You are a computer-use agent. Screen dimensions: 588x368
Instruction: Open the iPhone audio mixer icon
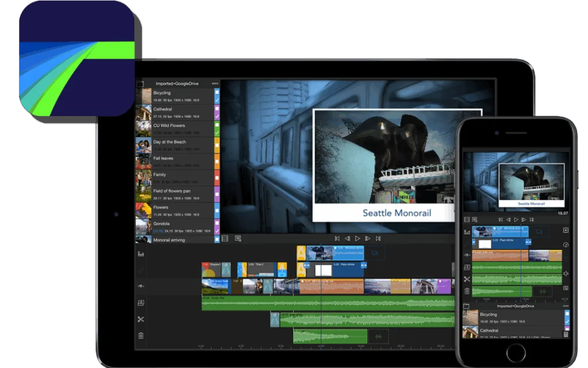(467, 232)
